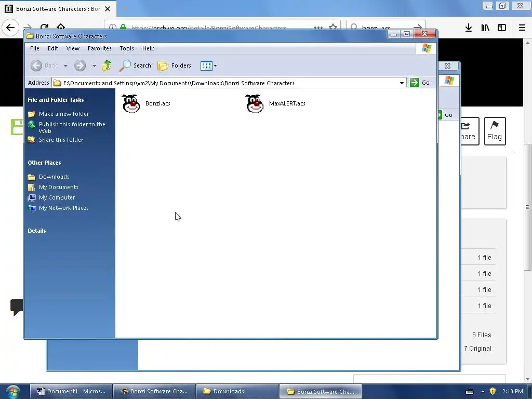This screenshot has width=532, height=399.
Task: Switch to the Downloads taskbar button
Action: tap(237, 392)
